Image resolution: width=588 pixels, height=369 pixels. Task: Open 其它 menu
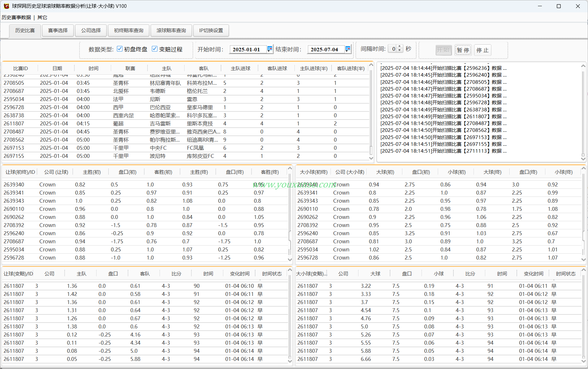click(42, 18)
